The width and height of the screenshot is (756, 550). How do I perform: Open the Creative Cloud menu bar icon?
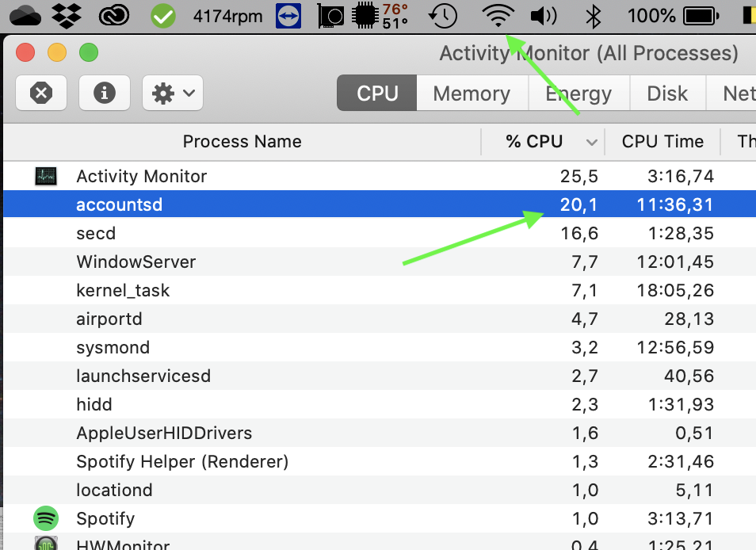[x=117, y=15]
